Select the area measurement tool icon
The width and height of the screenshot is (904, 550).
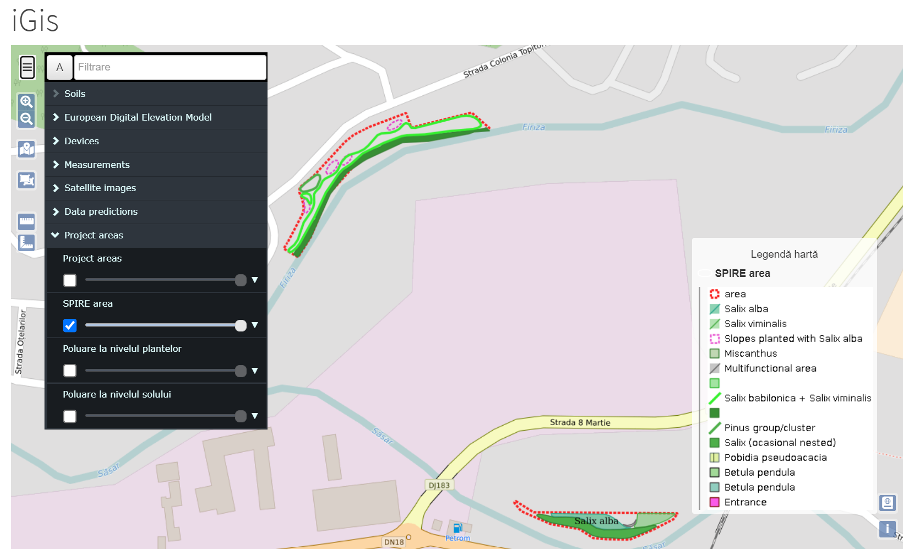pos(27,242)
